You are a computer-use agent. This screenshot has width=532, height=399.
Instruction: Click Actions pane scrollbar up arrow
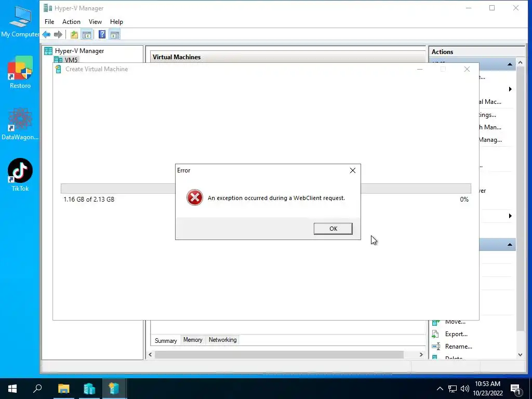coord(520,63)
